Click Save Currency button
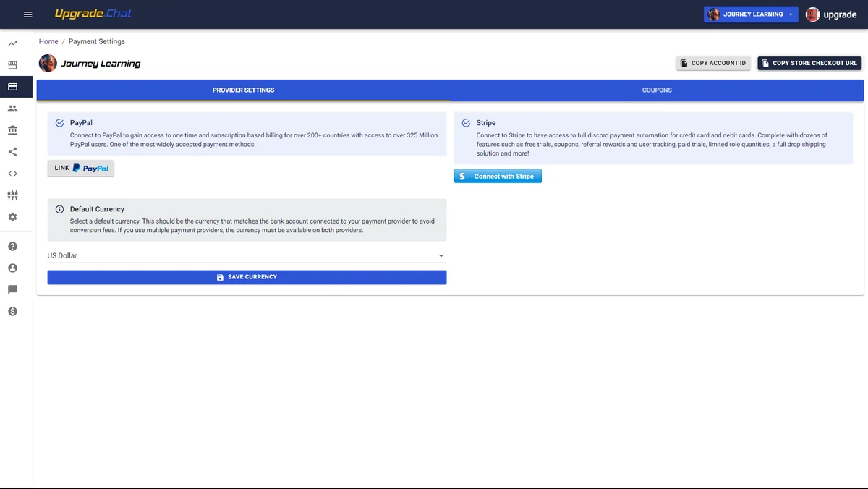Screen dimensions: 868x489 coord(247,277)
